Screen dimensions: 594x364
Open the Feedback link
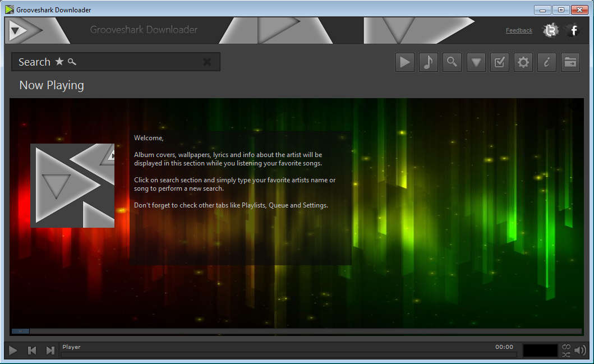point(519,31)
